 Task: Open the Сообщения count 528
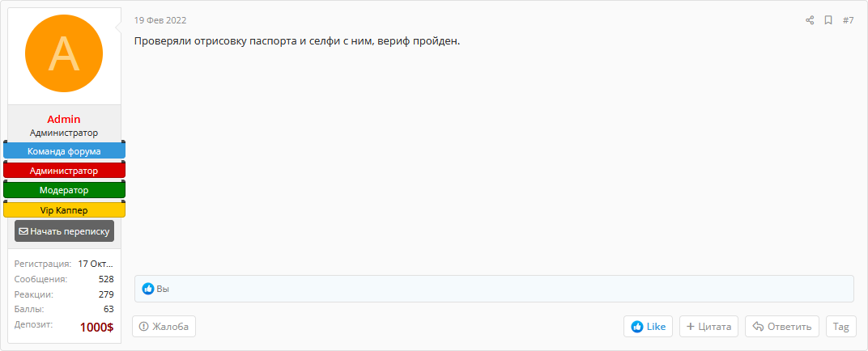pos(106,279)
